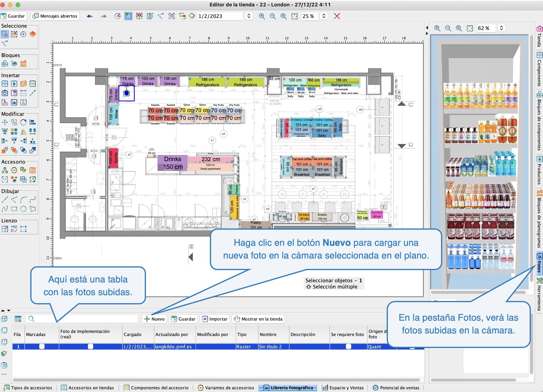Viewport: 543px width, 392px height.
Task: Open Espacio y Ventas tab
Action: point(343,388)
